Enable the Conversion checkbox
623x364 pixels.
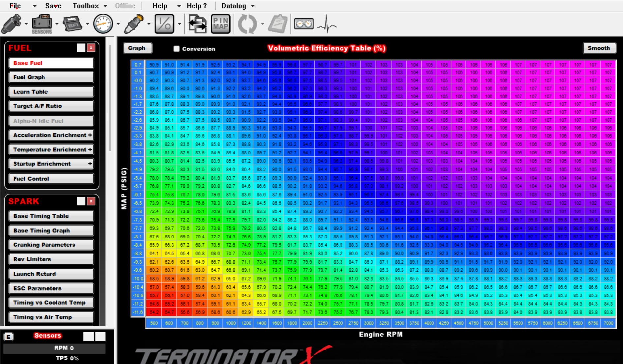click(x=177, y=49)
